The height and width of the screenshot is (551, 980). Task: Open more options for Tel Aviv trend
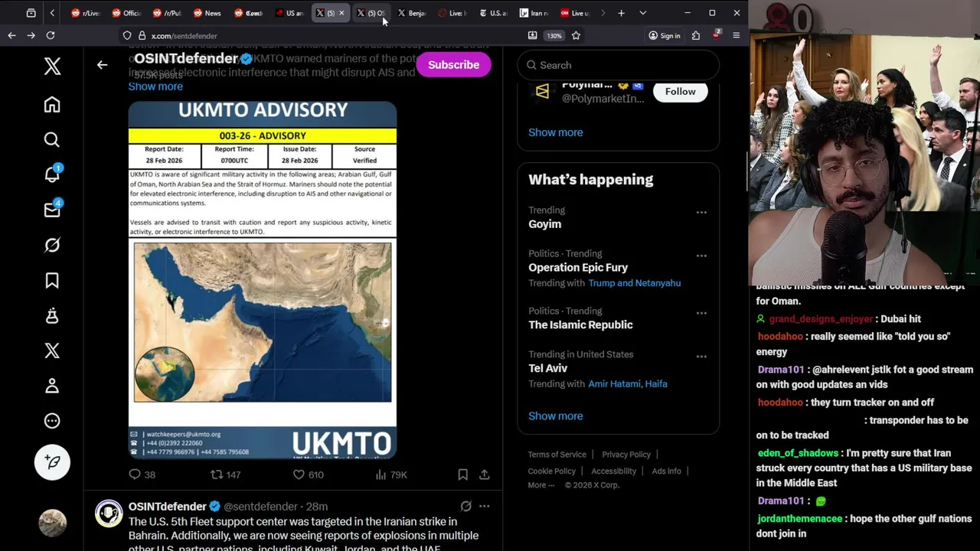click(701, 357)
